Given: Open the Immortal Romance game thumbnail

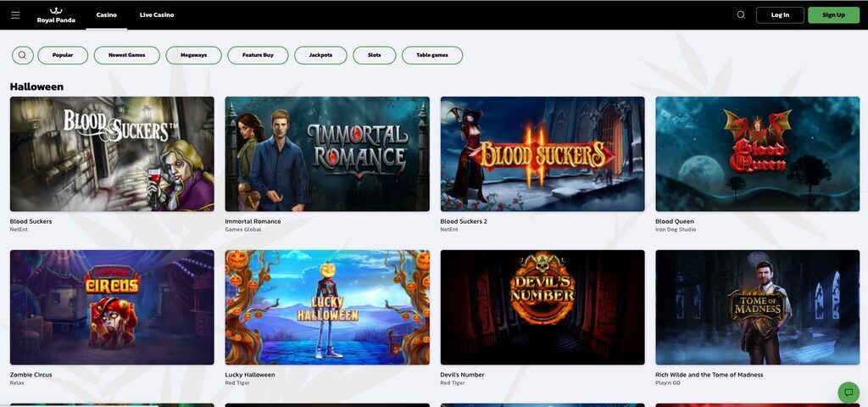Looking at the screenshot, I should coord(327,153).
